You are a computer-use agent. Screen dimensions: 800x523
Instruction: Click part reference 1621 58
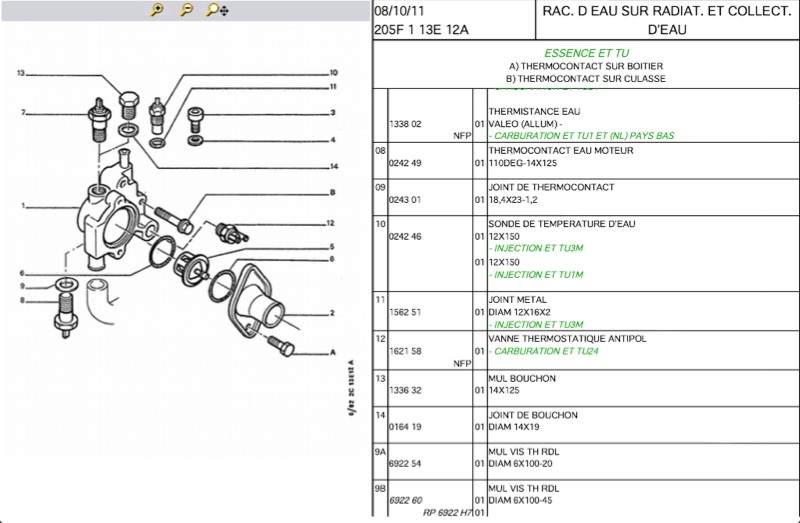click(405, 351)
